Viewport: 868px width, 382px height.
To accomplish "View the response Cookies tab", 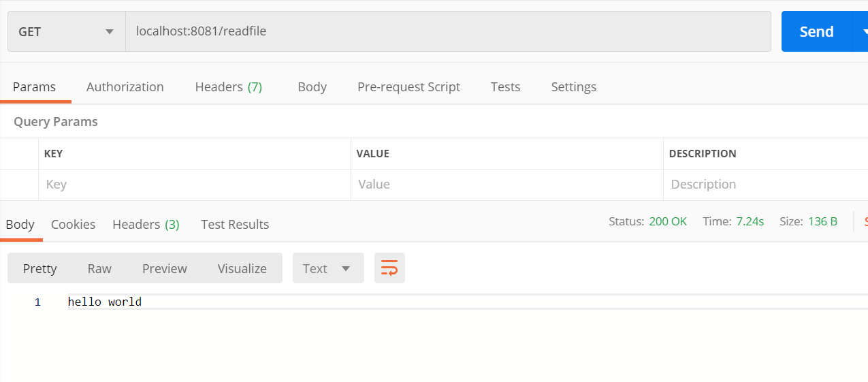I will pyautogui.click(x=73, y=224).
